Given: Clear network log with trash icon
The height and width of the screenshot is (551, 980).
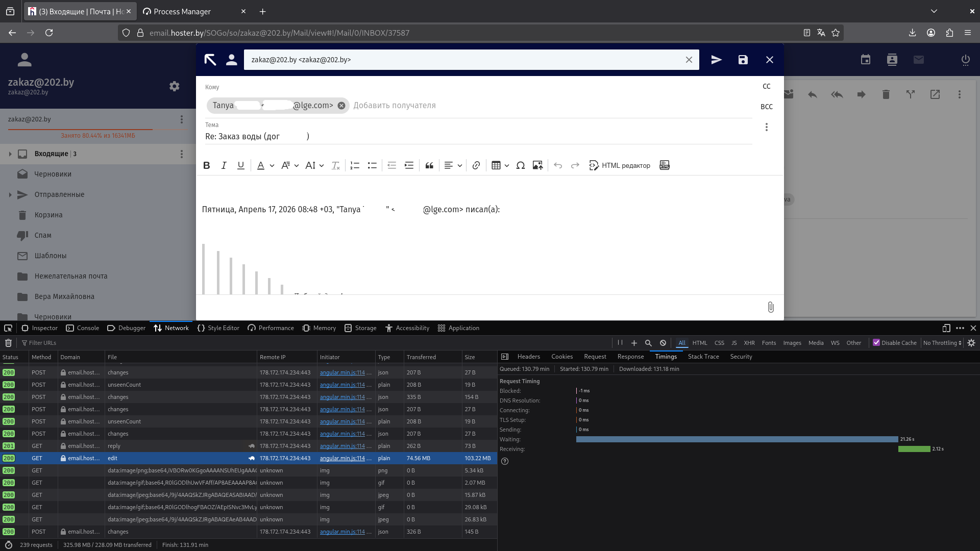Looking at the screenshot, I should point(8,343).
